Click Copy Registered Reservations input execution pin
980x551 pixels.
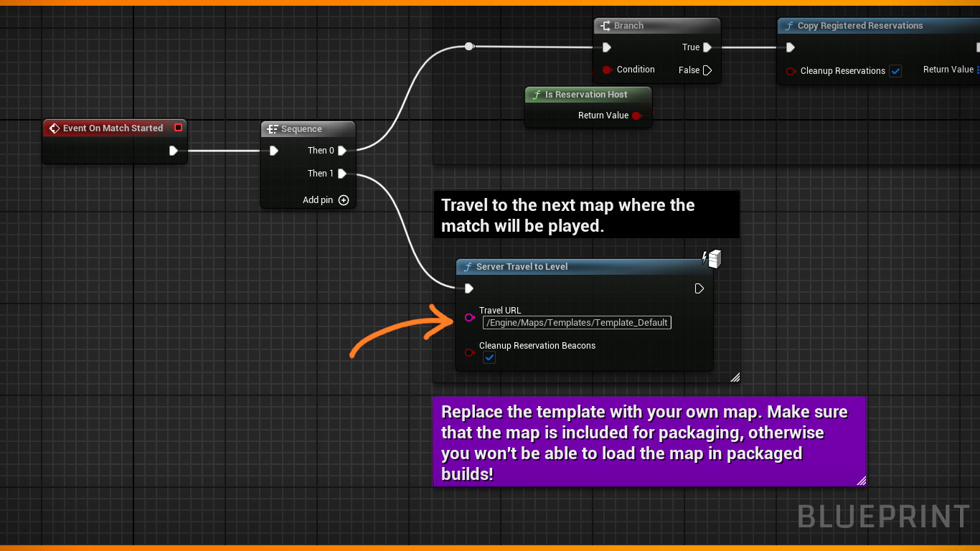[790, 47]
